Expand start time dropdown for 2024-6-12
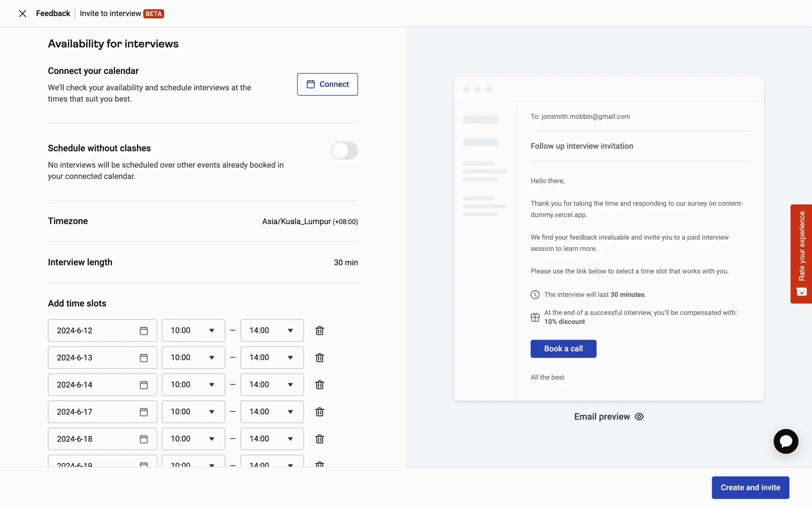Image resolution: width=812 pixels, height=508 pixels. point(193,331)
